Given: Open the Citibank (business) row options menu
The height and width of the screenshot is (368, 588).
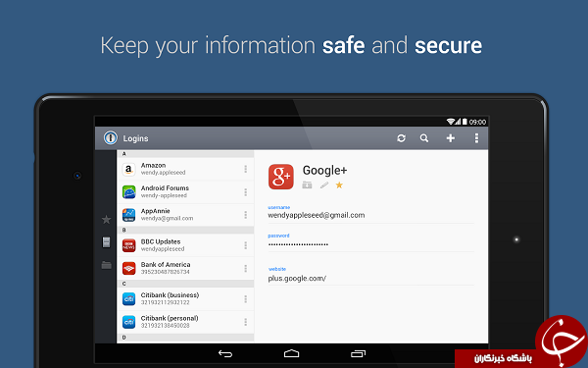Looking at the screenshot, I should 246,299.
